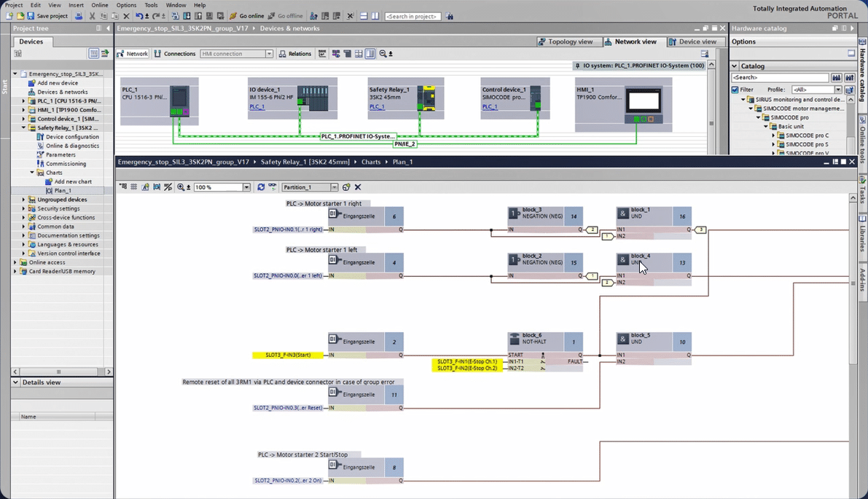Expand the PLC_1 tree node
This screenshot has width=868, height=499.
[23, 101]
